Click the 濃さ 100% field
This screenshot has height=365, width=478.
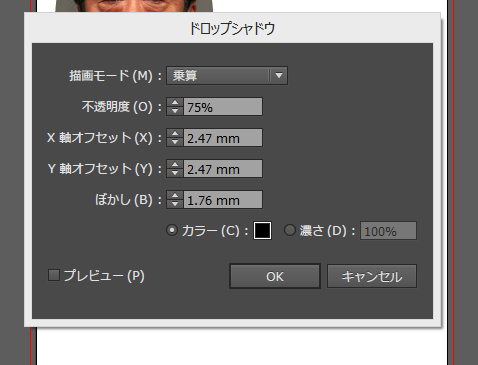coord(388,231)
